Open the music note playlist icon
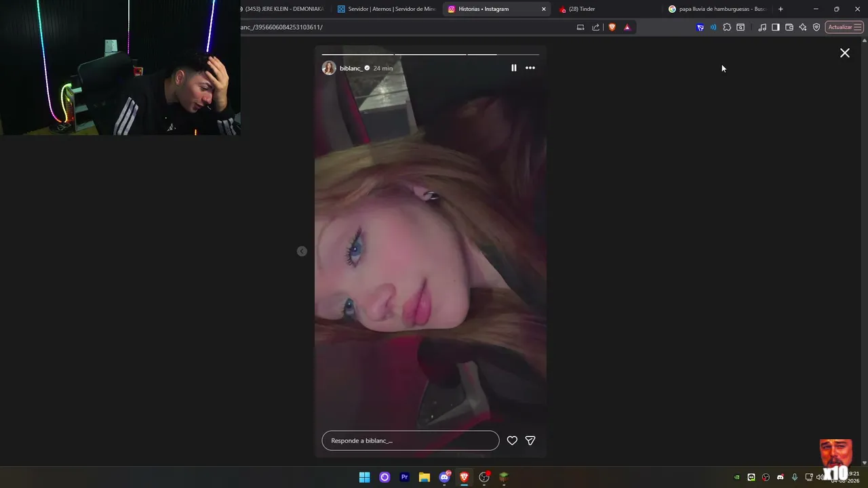 [762, 27]
